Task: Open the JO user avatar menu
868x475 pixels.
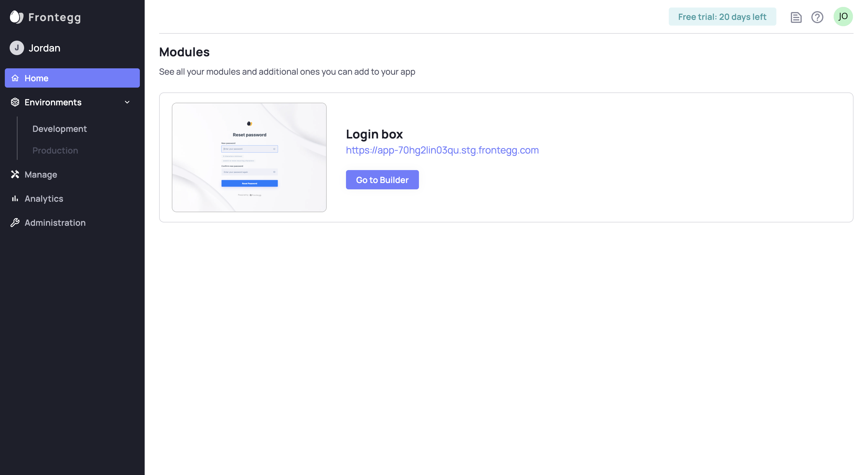Action: [x=843, y=17]
